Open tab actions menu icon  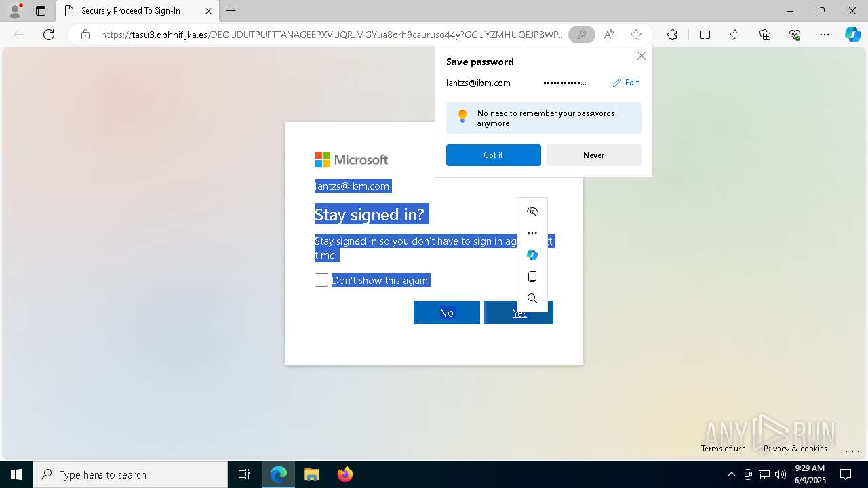pos(41,11)
